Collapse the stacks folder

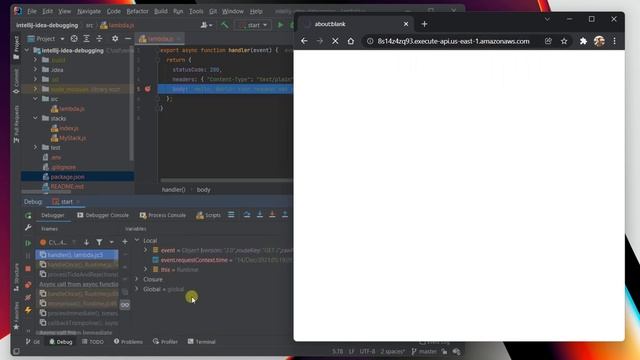tap(36, 118)
